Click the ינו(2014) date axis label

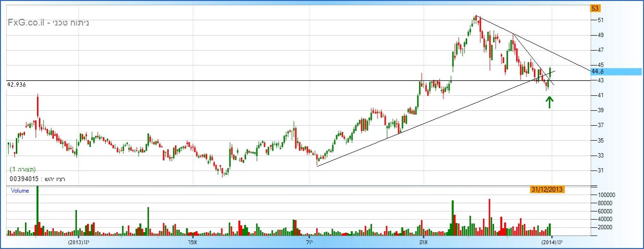551,242
